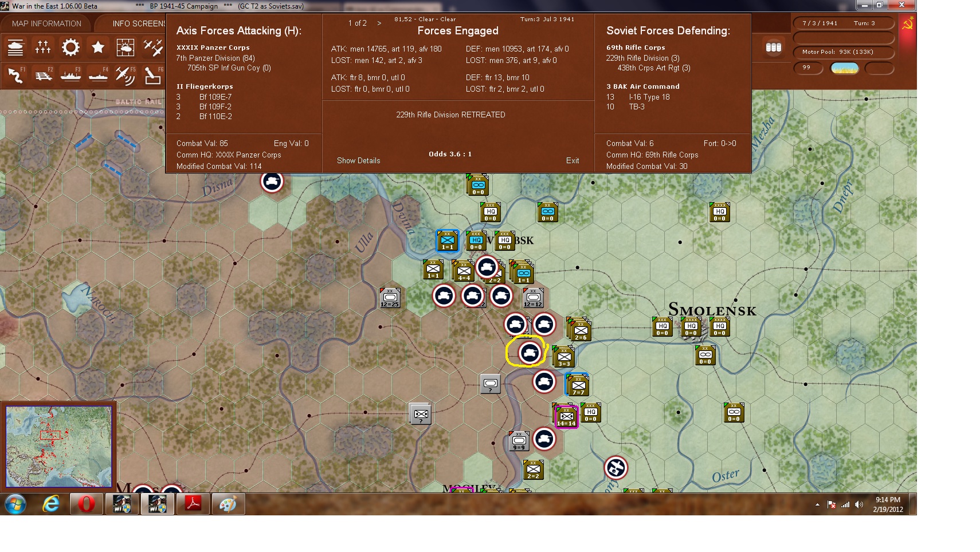Open Paint from the taskbar
The image size is (980, 552).
tap(228, 504)
